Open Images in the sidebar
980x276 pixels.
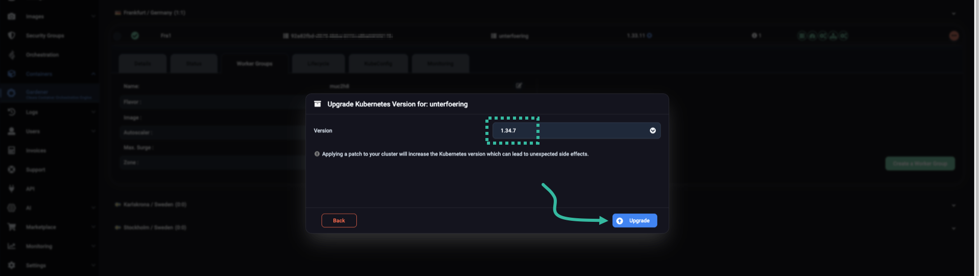pos(35,17)
